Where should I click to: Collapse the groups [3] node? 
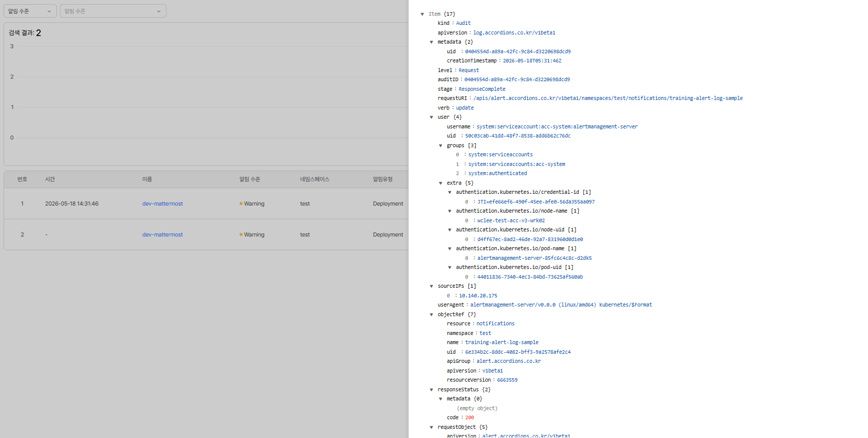click(441, 146)
